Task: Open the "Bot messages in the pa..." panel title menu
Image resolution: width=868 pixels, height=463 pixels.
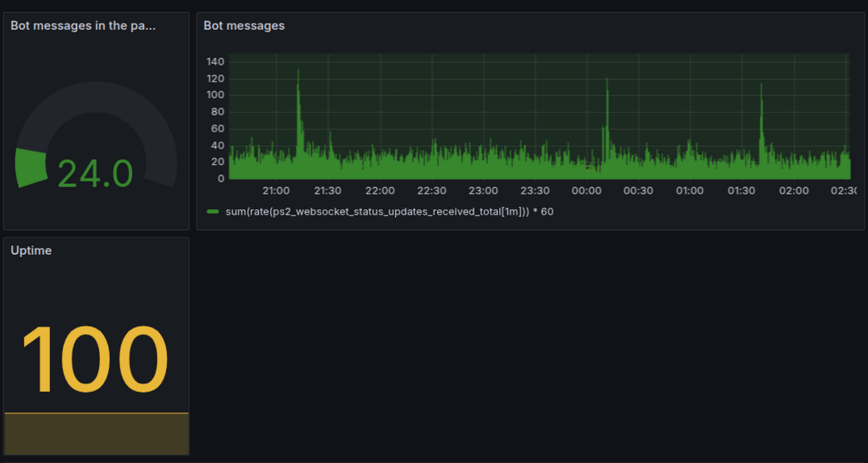Action: [83, 26]
